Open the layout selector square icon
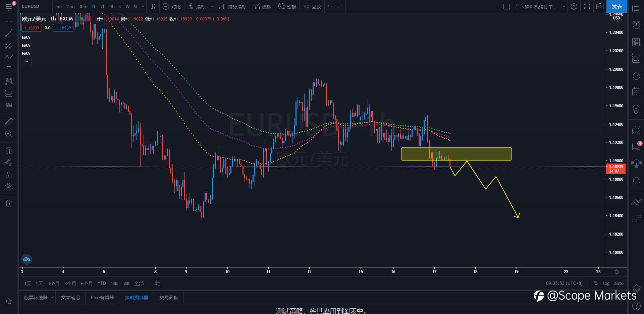 point(507,6)
